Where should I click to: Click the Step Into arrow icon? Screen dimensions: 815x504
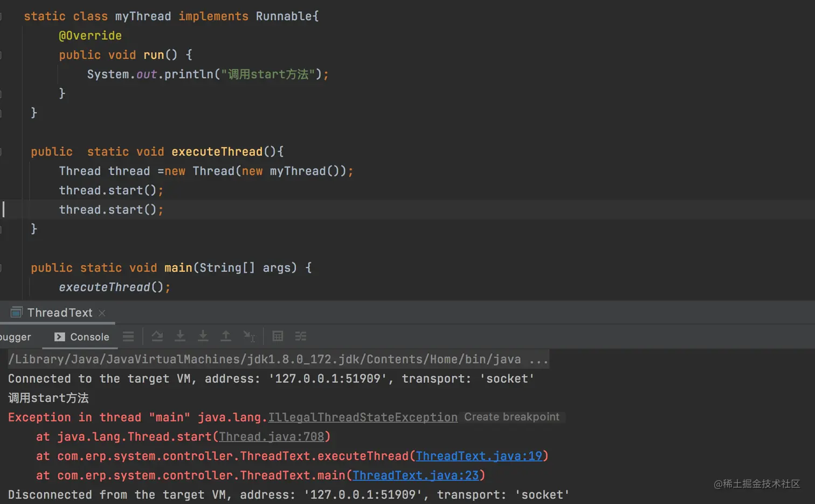click(x=180, y=336)
